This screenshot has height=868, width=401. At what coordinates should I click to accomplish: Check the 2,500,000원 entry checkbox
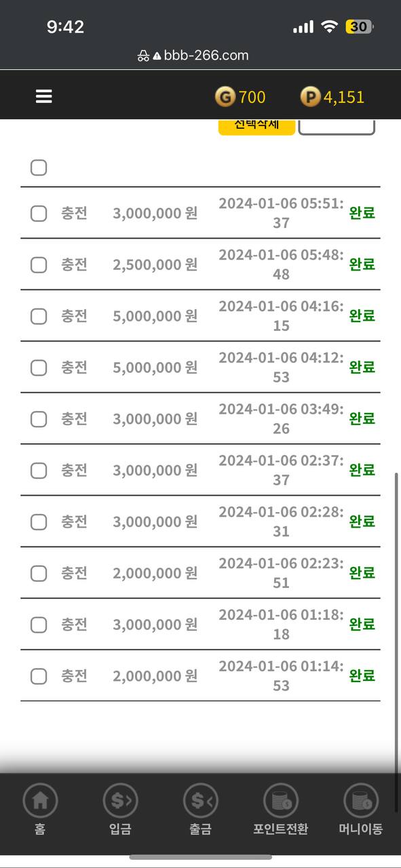[x=39, y=264]
